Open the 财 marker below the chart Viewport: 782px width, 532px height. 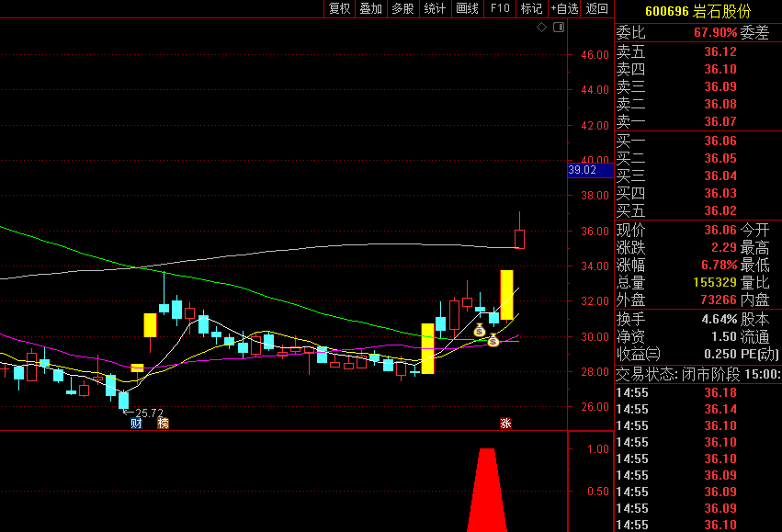136,424
